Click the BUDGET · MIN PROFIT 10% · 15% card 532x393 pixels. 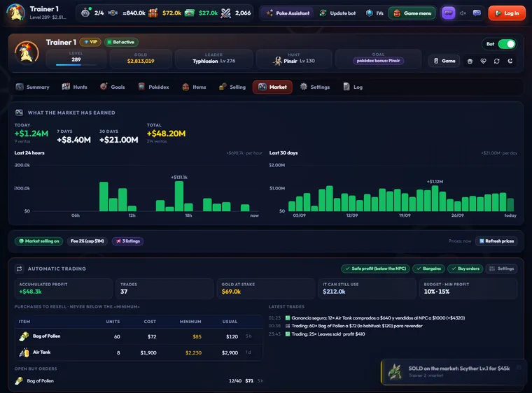[x=468, y=289]
